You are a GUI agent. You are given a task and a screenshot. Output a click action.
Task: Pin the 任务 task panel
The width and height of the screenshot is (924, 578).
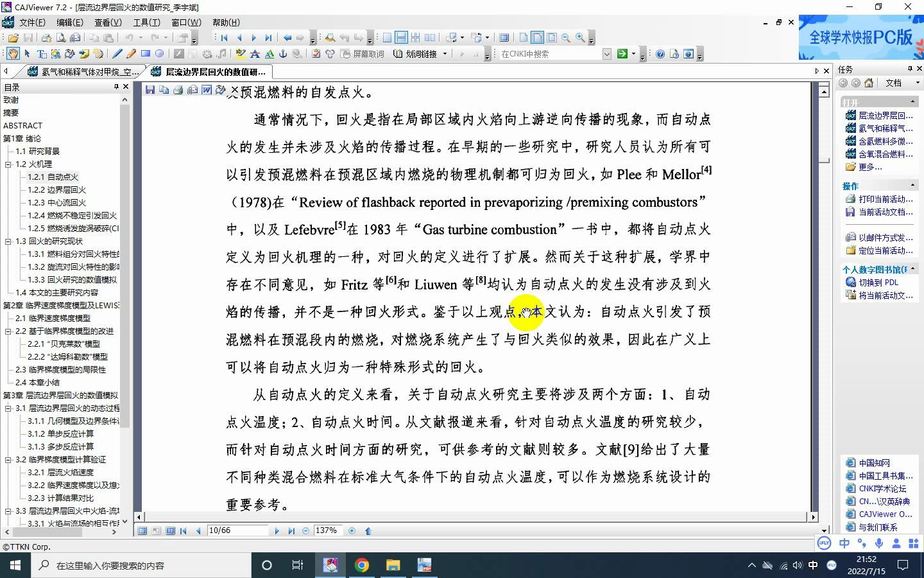coord(910,69)
